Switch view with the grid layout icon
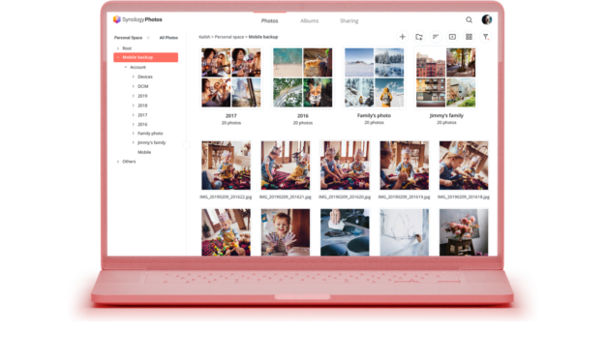Viewport: 607px width, 364px height. click(x=469, y=37)
